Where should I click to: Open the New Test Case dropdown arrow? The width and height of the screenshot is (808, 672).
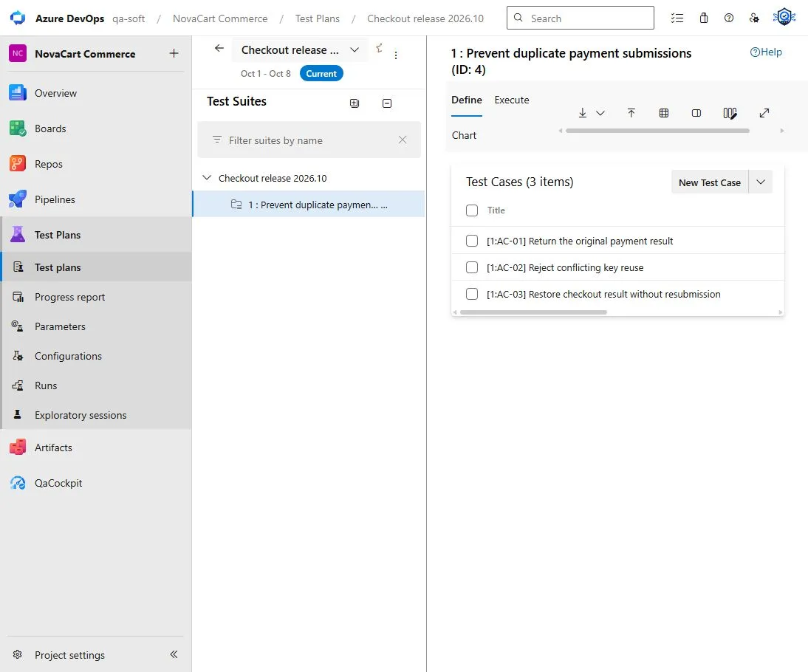(x=761, y=182)
